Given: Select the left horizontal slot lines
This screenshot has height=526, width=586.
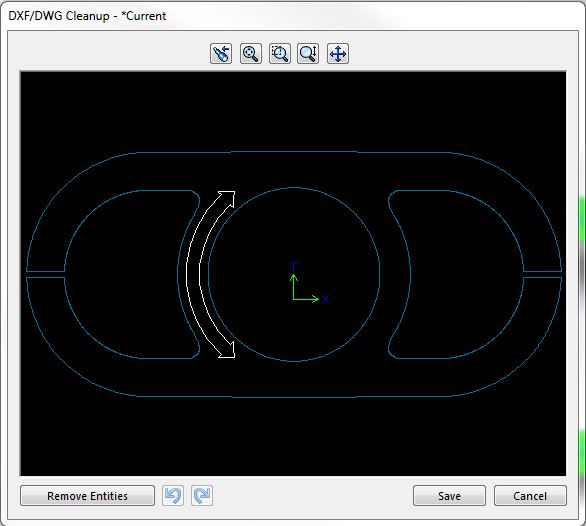Looking at the screenshot, I should (x=46, y=274).
